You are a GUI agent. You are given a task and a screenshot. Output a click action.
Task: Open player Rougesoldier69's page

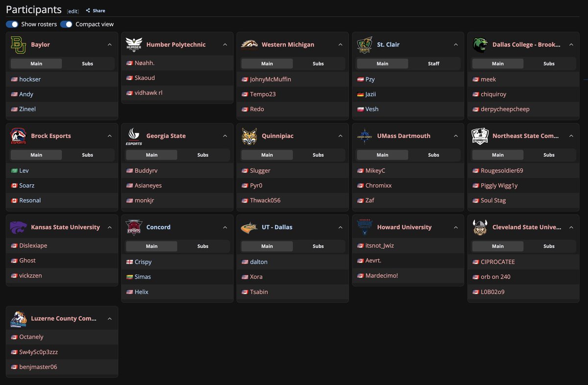pos(502,170)
